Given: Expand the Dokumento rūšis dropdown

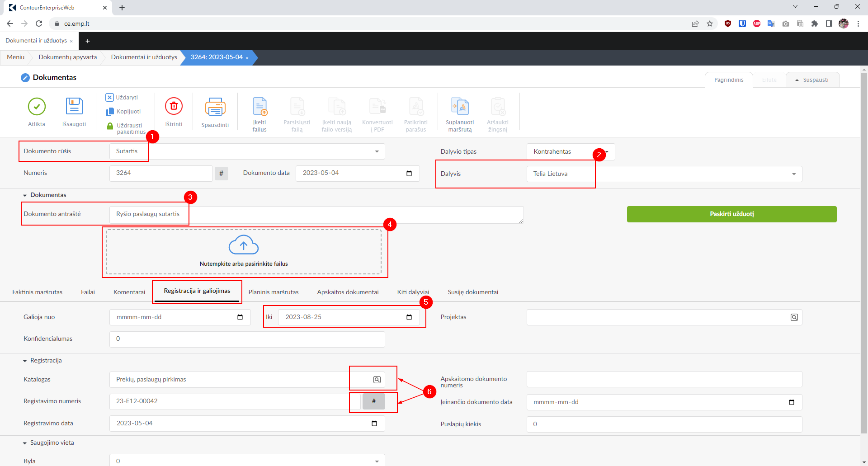Looking at the screenshot, I should (x=377, y=152).
